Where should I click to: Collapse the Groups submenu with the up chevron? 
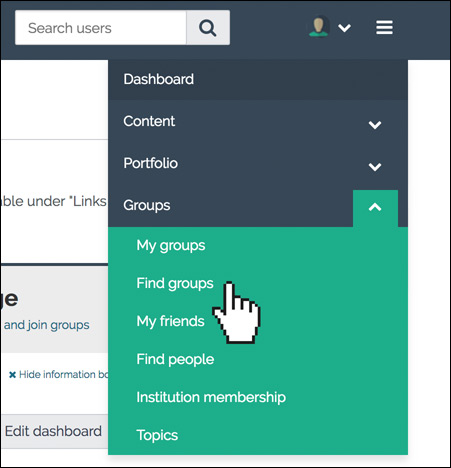(x=375, y=208)
